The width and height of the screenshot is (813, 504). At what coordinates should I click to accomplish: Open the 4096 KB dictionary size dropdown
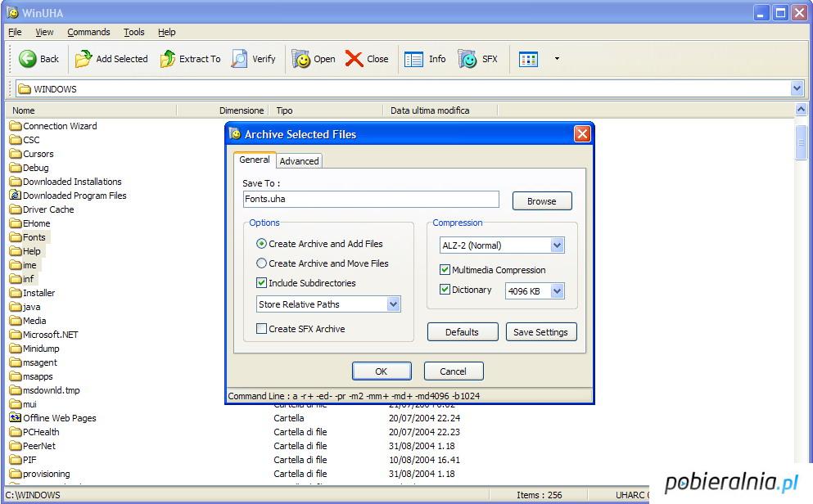pyautogui.click(x=558, y=291)
